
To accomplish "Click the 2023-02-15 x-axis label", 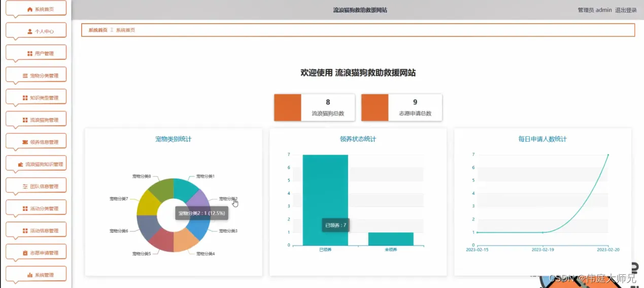I will (477, 249).
